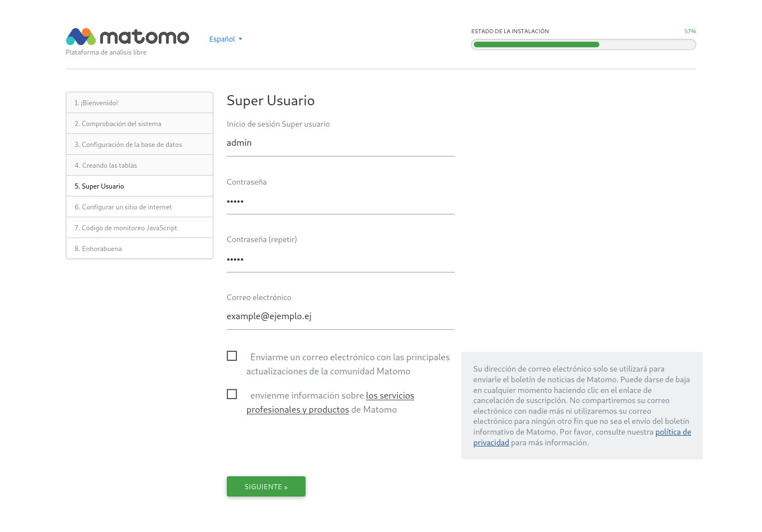
Task: Click the dropdown arrow next to Español
Action: [x=240, y=39]
